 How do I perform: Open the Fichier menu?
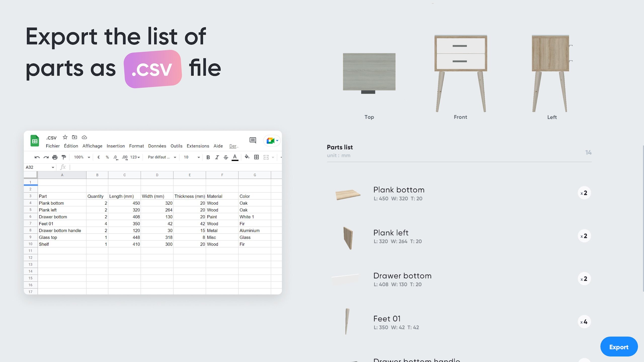pos(53,146)
